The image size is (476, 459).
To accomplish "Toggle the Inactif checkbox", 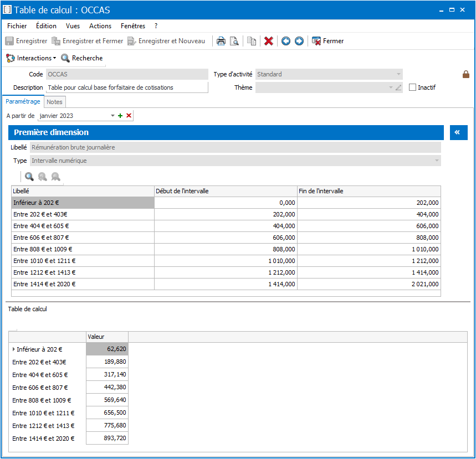I will pyautogui.click(x=412, y=87).
